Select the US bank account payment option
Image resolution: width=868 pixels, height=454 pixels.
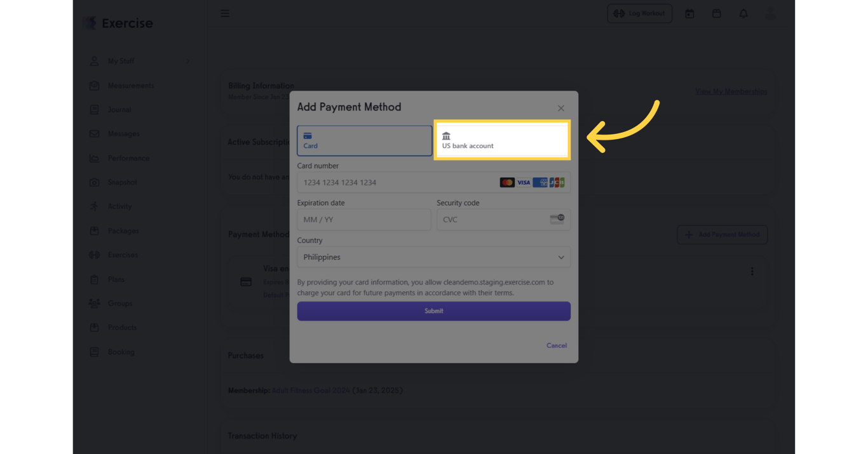pos(502,140)
